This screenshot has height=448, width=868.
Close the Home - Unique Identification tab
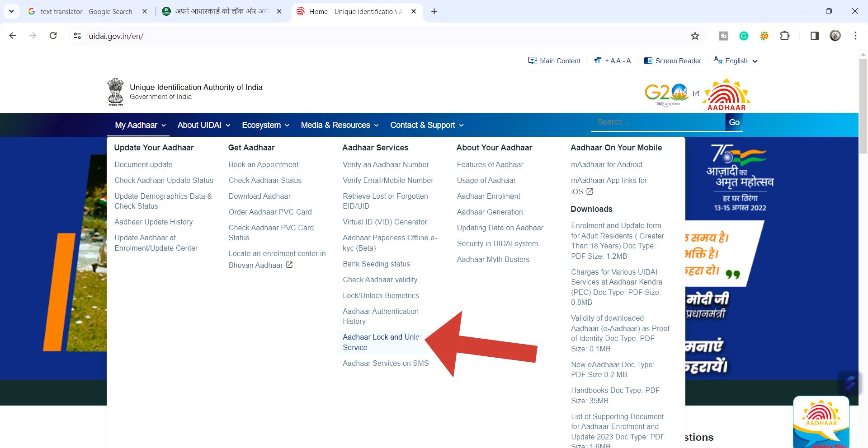(x=414, y=11)
